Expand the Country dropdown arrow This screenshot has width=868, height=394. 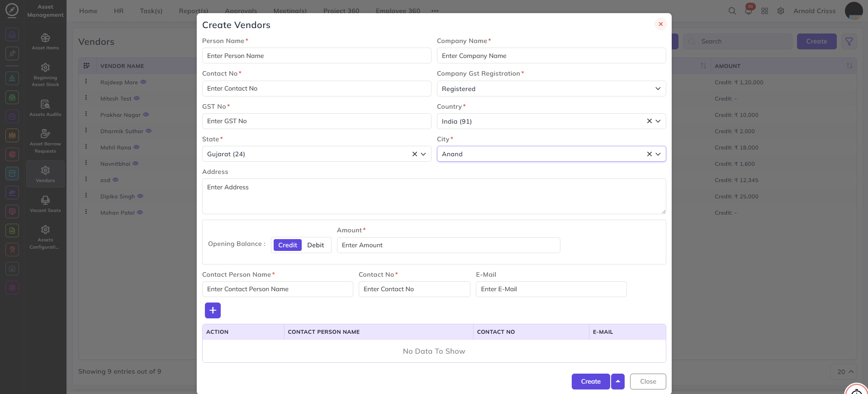(658, 121)
